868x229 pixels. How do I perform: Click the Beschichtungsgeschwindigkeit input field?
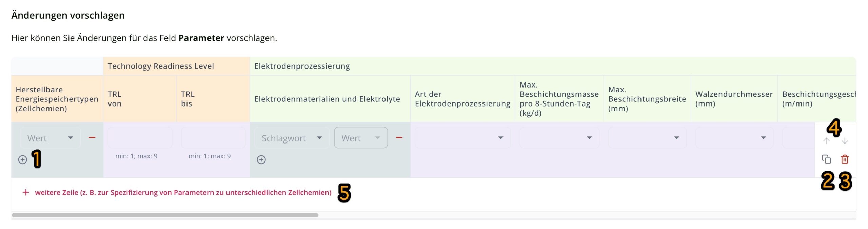click(798, 138)
